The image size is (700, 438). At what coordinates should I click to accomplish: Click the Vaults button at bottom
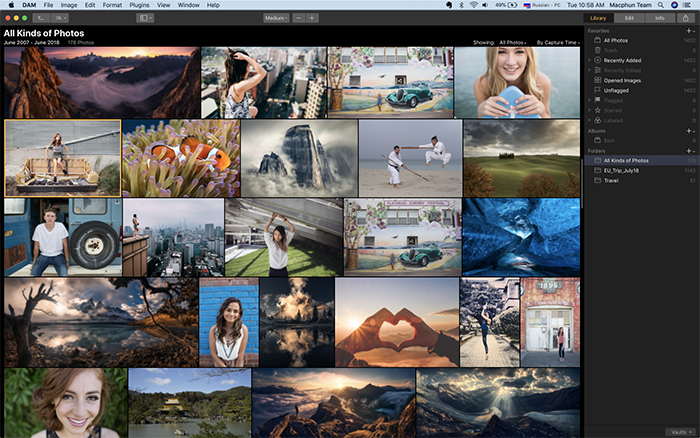coord(678,430)
